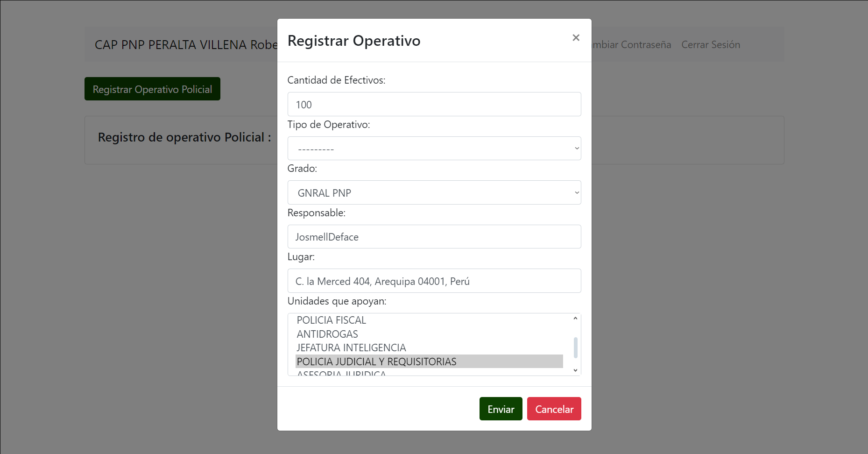Close the Registrar Operativo dialog with X
868x454 pixels.
576,38
